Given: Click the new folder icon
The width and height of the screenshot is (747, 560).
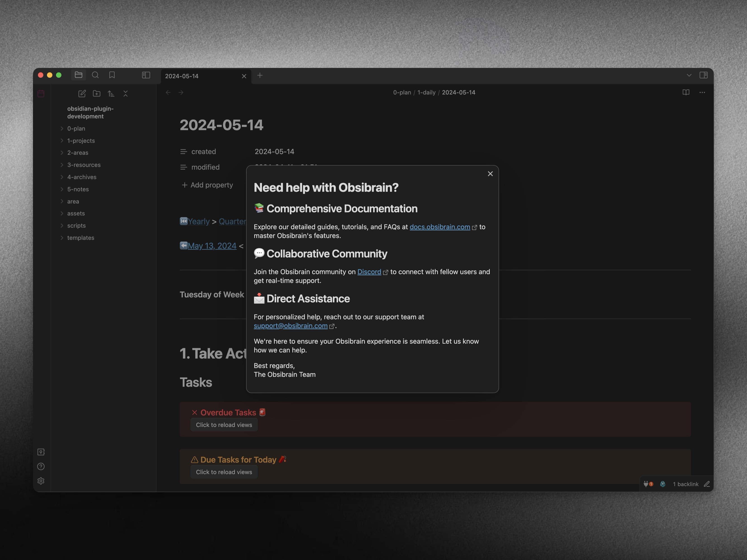Looking at the screenshot, I should [x=97, y=93].
